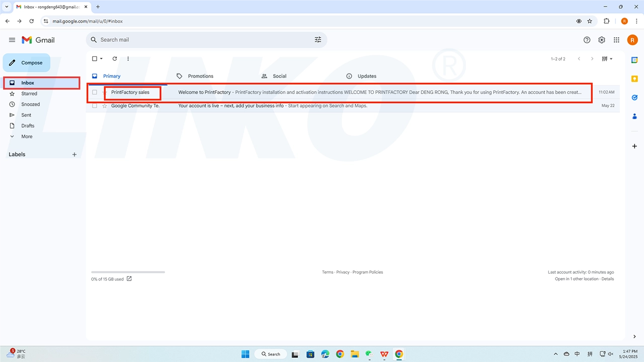
Task: Select the PrintFactory sales email checkbox
Action: (95, 93)
